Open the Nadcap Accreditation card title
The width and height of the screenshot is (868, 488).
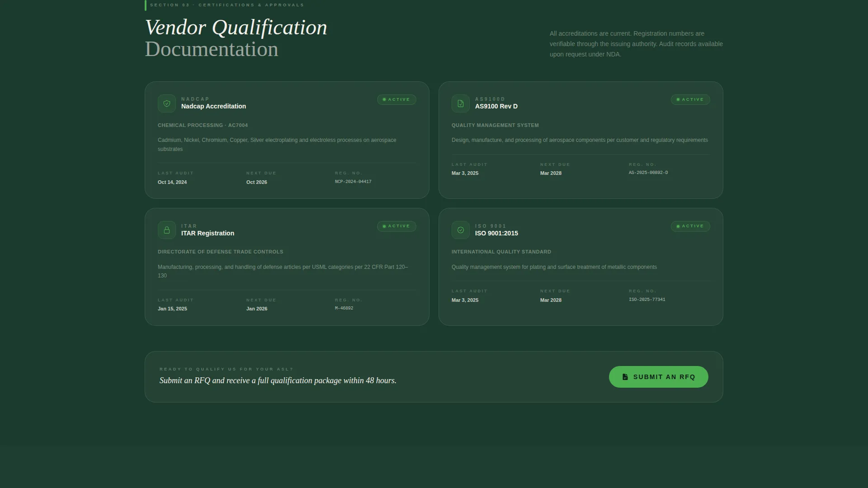[x=213, y=106]
